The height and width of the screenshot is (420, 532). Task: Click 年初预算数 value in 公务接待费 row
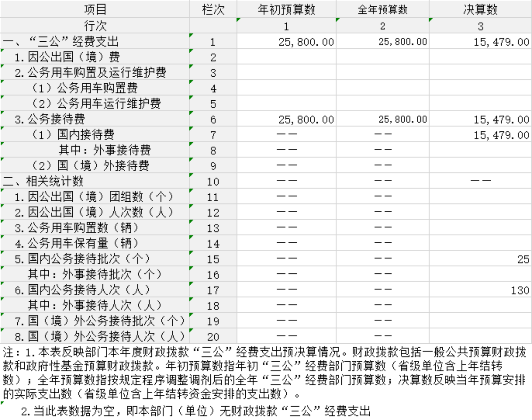point(306,120)
